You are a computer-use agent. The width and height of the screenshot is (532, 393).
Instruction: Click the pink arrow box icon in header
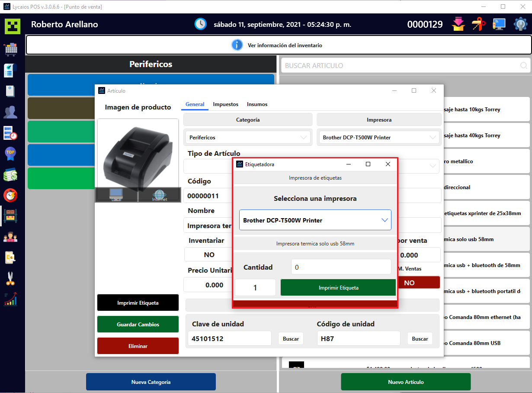pos(458,24)
